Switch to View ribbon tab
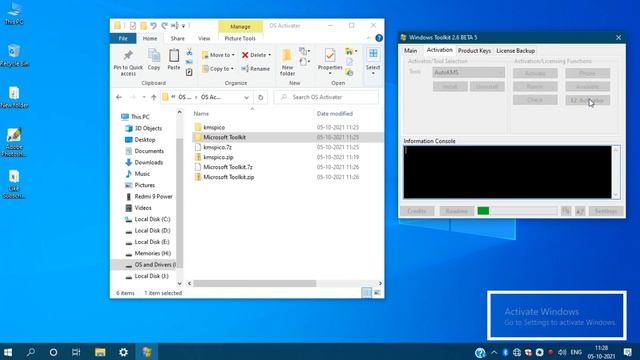The image size is (640, 360). pos(204,38)
